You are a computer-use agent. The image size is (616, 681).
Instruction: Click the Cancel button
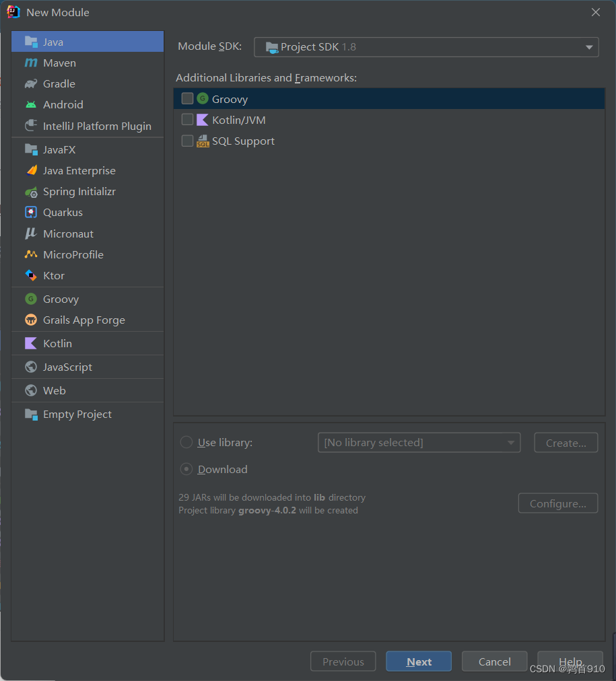click(494, 661)
